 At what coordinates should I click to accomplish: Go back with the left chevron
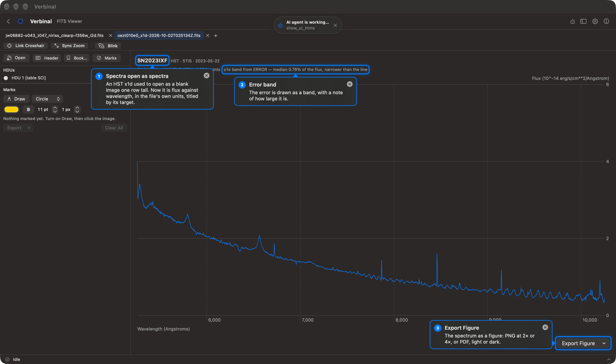[8, 21]
